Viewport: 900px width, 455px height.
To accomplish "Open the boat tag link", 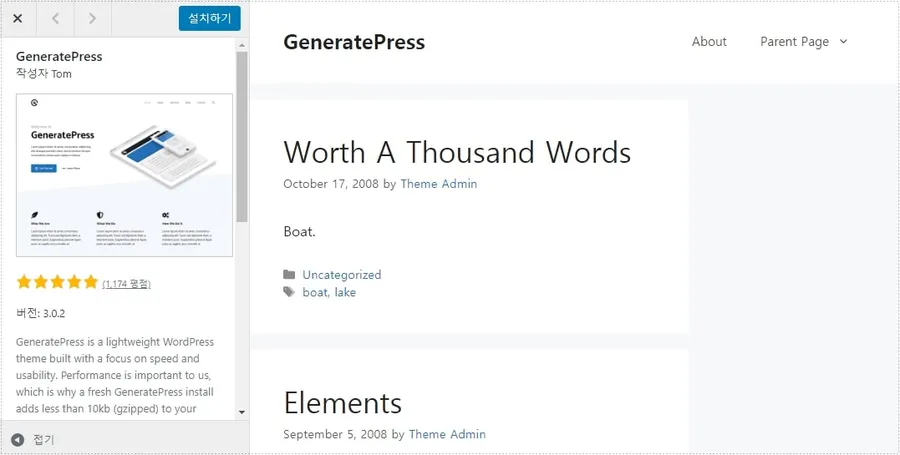I will click(315, 292).
